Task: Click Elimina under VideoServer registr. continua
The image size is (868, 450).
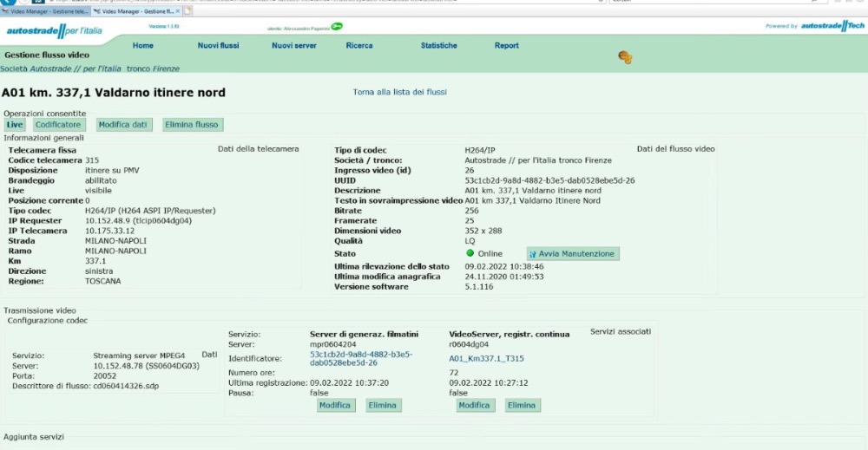Action: 522,405
